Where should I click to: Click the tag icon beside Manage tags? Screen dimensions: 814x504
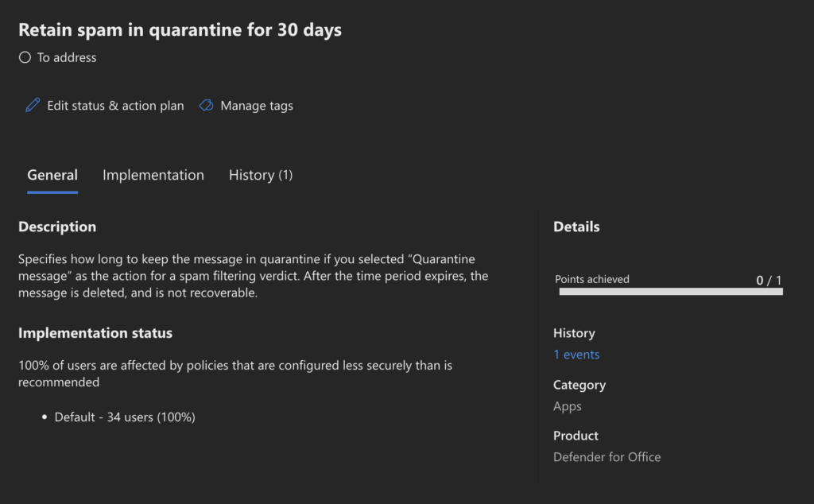[x=206, y=106]
